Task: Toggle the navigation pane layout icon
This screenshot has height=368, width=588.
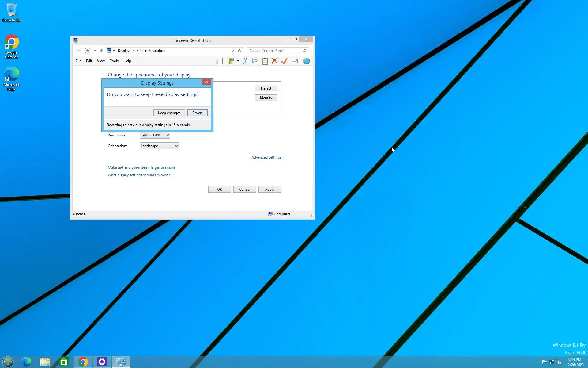Action: click(219, 61)
